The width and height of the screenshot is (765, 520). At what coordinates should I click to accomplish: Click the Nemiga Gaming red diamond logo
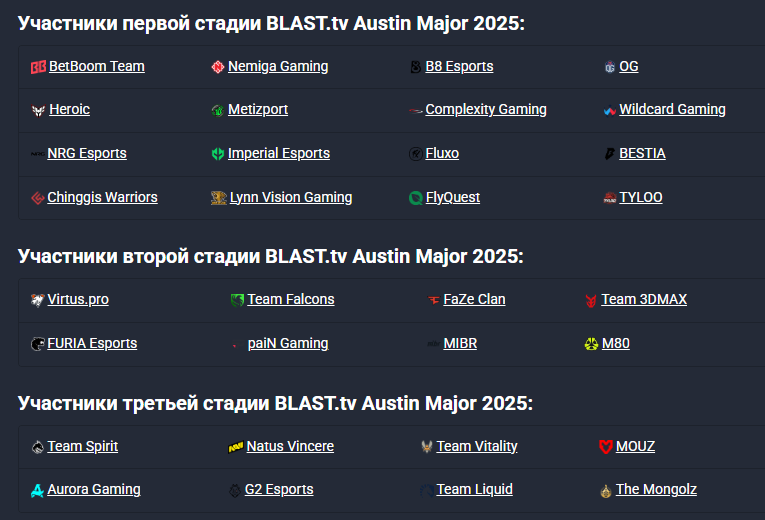[x=218, y=67]
